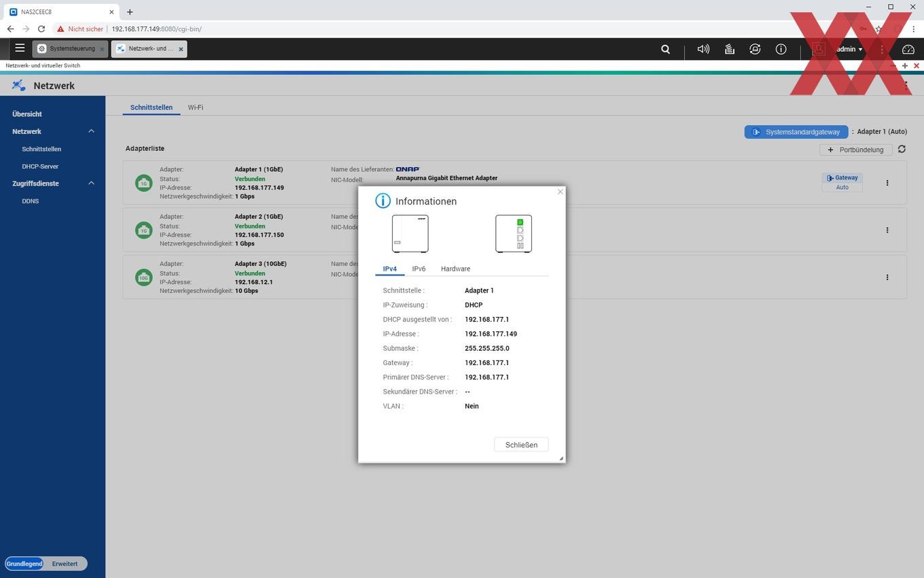This screenshot has width=924, height=578.
Task: Click the NAS2CEEC8 browser tab
Action: [x=61, y=12]
